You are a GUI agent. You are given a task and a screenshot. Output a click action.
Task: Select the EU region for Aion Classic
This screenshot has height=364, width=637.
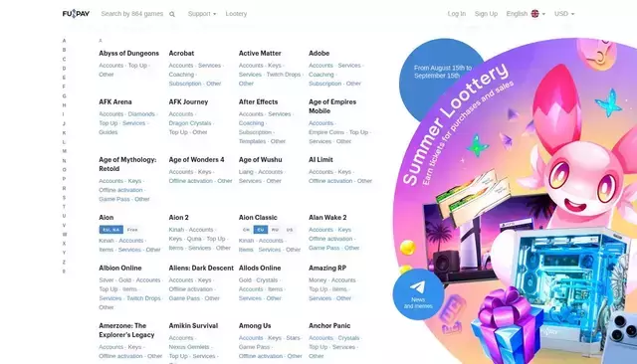click(261, 230)
